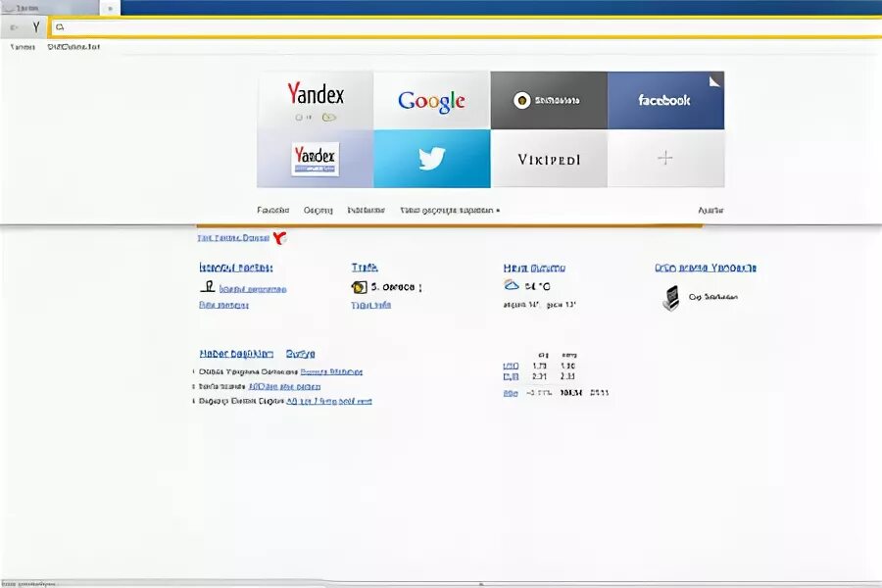Switch to the Dünya news tab
This screenshot has width=882, height=588.
click(x=301, y=354)
